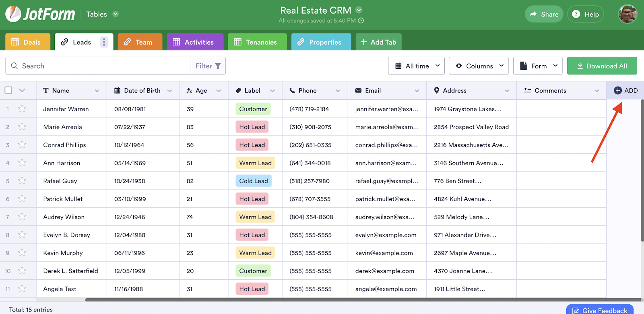Toggle the select-all rows checkbox

pos(8,90)
